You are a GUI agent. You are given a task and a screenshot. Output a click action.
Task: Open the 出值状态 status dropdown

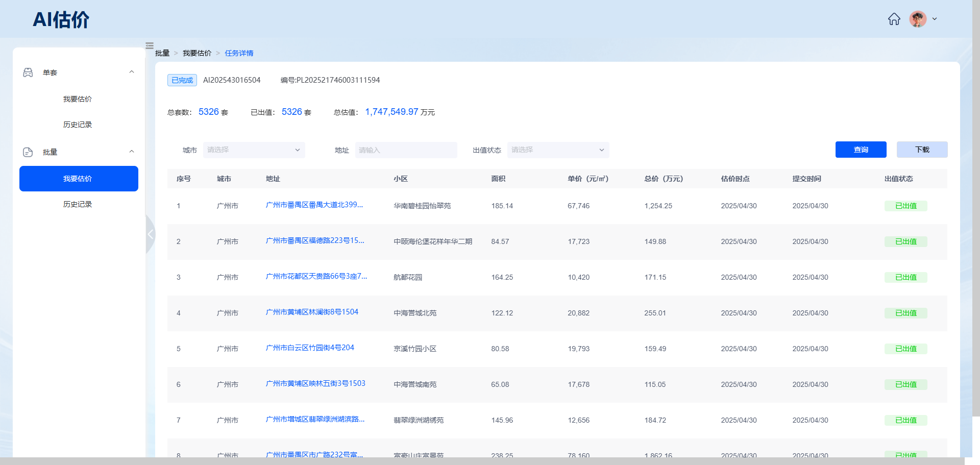(558, 150)
